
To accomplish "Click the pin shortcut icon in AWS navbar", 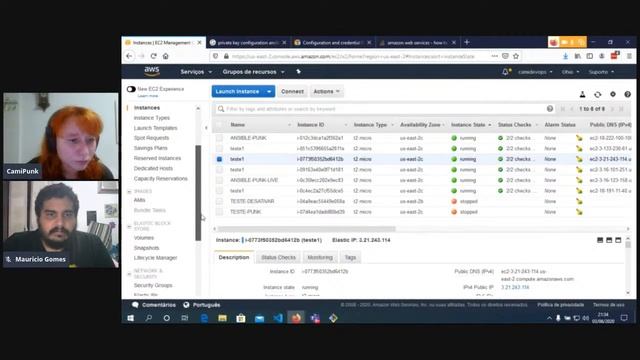I will pos(298,72).
